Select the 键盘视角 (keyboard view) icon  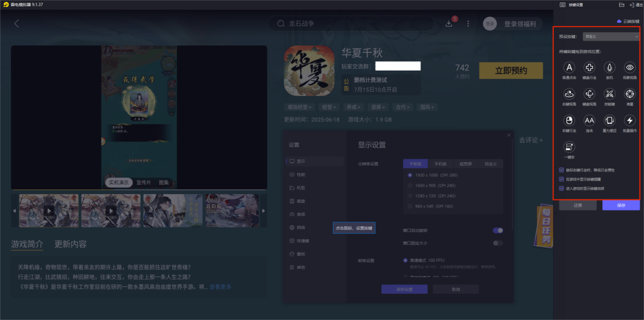[x=589, y=94]
